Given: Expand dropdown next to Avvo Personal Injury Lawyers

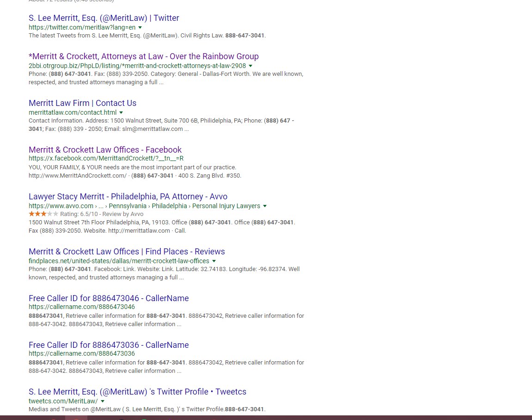Looking at the screenshot, I should click(265, 206).
